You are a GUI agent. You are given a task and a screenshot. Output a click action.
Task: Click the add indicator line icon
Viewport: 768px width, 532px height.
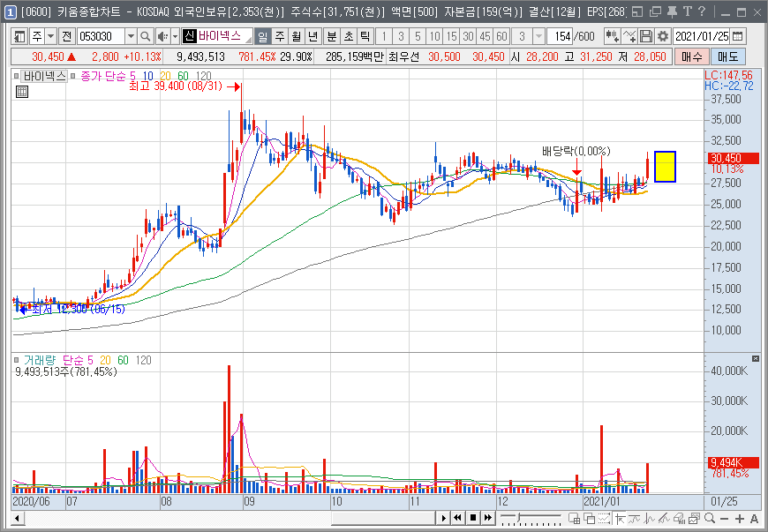coord(629,36)
